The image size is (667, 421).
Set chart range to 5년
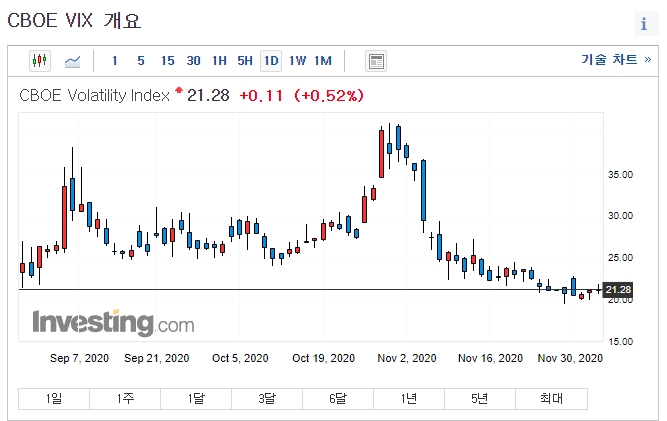(x=480, y=398)
